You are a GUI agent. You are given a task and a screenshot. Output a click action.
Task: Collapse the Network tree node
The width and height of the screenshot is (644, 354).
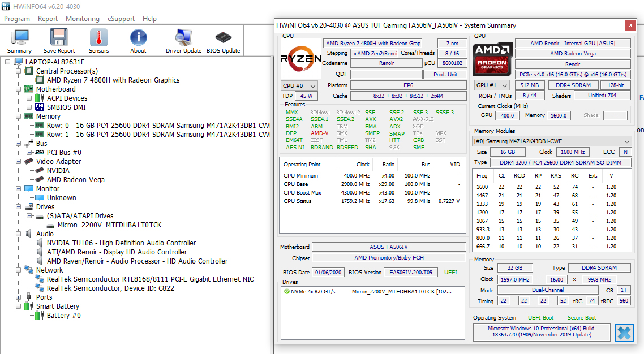18,270
